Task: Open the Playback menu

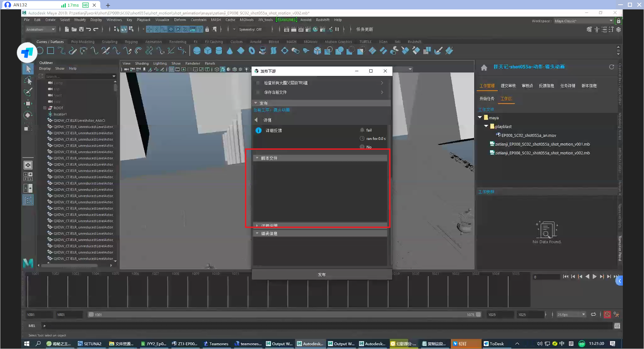Action: [x=143, y=20]
